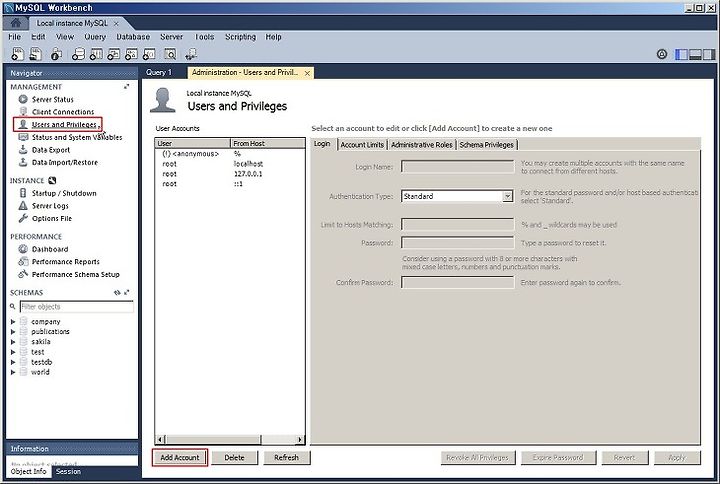Open the object inspector toolbar icon
This screenshot has width=720, height=484.
pyautogui.click(x=56, y=54)
